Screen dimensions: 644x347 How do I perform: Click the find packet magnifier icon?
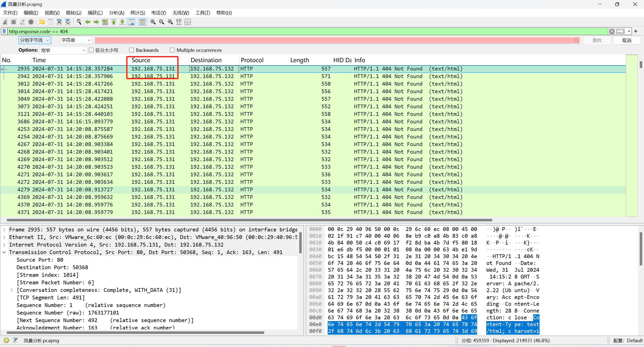79,22
